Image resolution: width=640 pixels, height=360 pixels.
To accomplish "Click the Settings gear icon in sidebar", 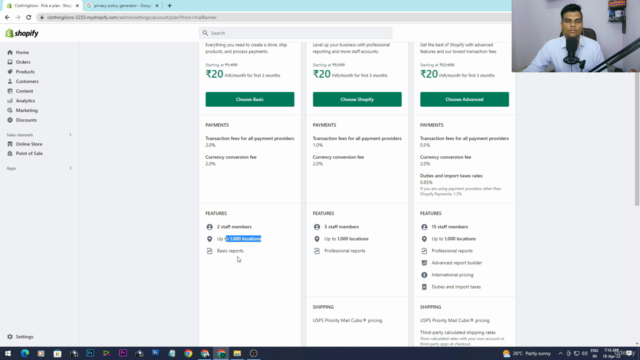I will click(10, 337).
